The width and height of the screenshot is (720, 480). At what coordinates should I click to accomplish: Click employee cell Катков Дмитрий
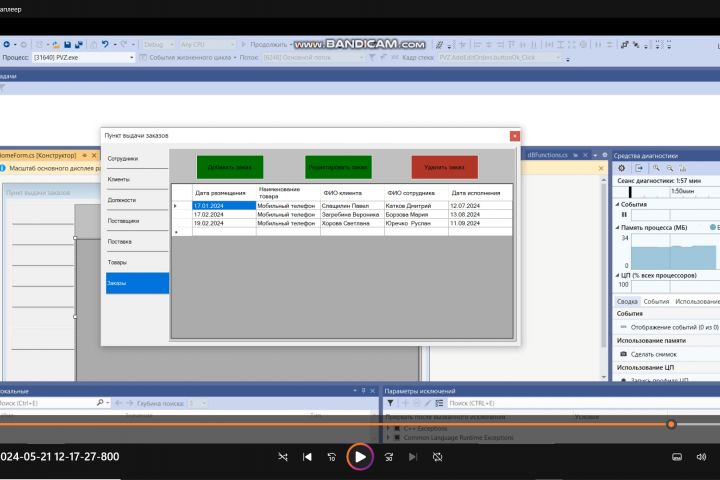(416, 206)
